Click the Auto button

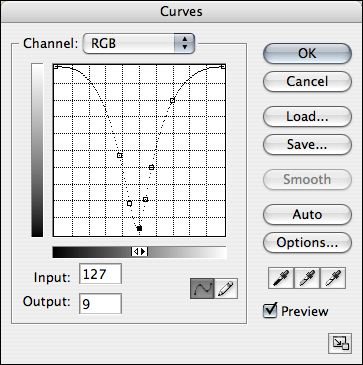(307, 214)
